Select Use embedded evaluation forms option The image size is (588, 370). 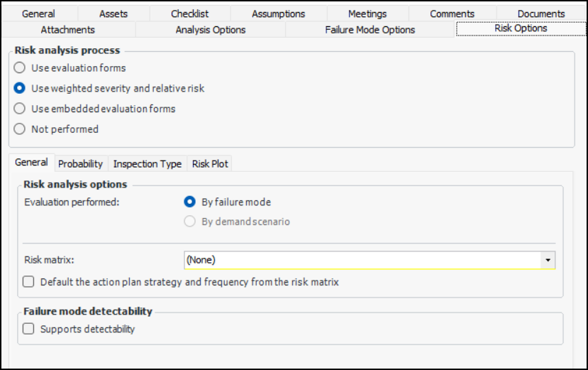click(x=20, y=109)
